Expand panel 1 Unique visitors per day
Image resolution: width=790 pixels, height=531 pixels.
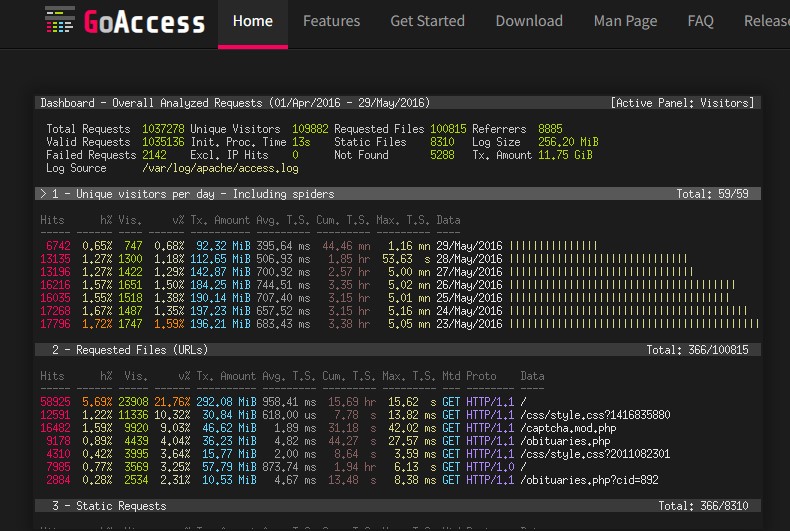[398, 194]
